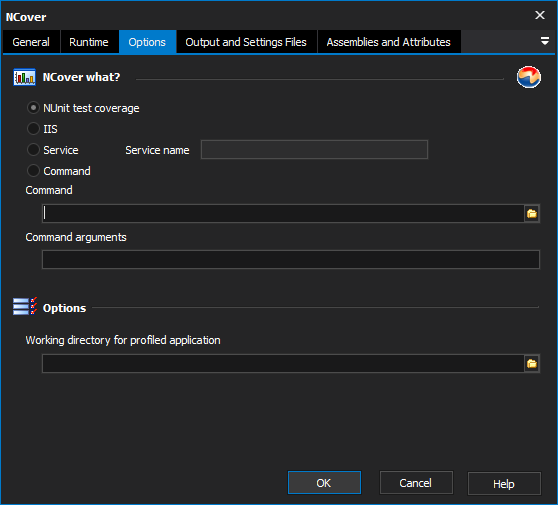Close the NCover dialog
This screenshot has width=558, height=505.
540,15
